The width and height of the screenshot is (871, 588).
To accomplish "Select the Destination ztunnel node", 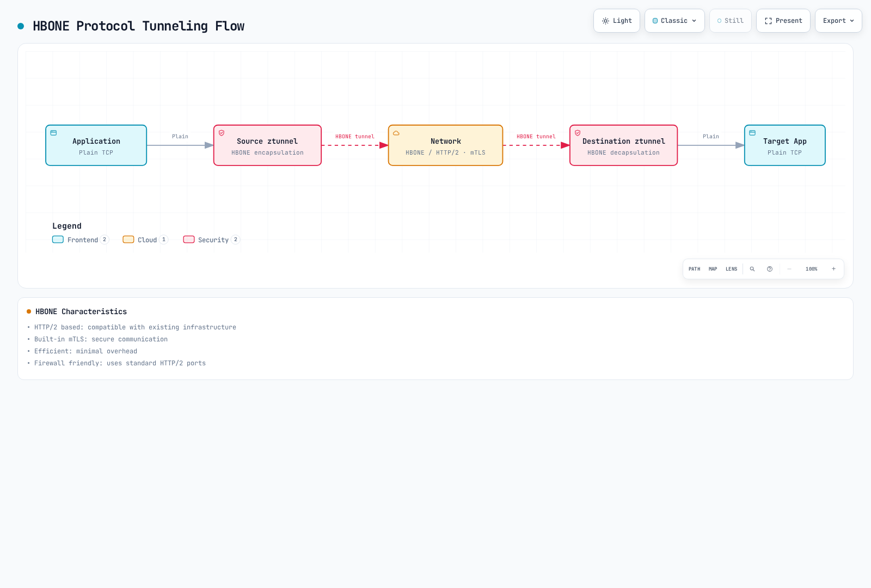I will [623, 145].
